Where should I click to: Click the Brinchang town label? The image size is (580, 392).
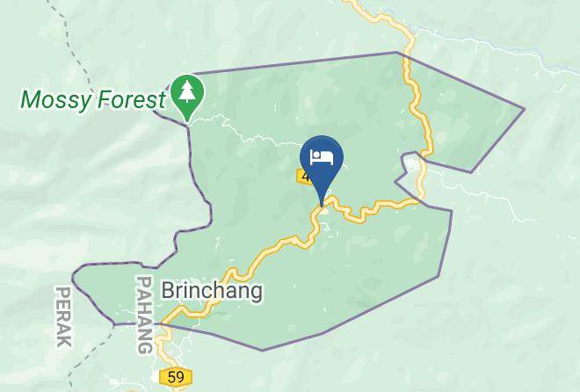212,291
